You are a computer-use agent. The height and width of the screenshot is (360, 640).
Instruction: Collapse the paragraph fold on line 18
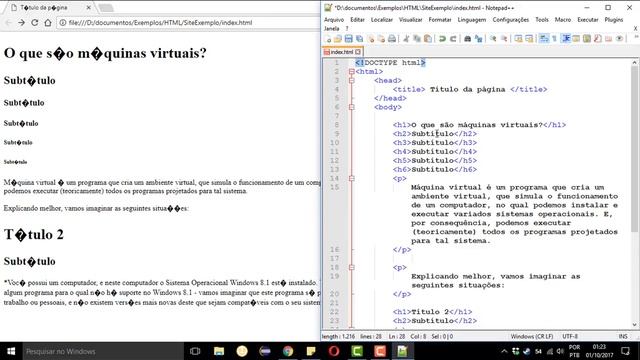pos(352,267)
